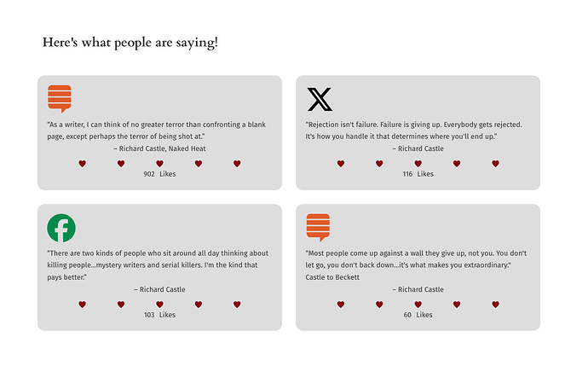Click the 103 Likes count
Image resolution: width=588 pixels, height=372 pixels.
tap(159, 315)
